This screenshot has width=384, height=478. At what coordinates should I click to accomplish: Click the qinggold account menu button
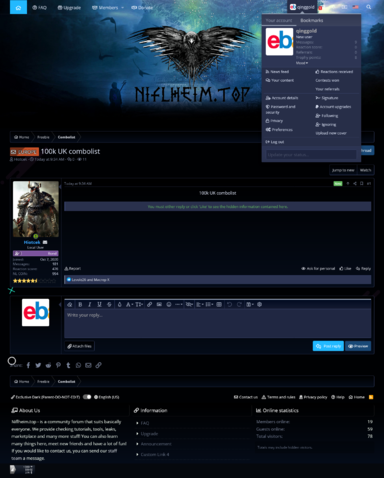302,7
